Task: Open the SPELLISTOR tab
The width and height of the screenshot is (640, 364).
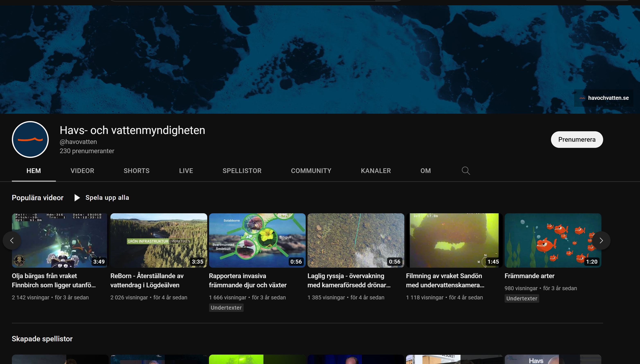Action: coord(242,171)
